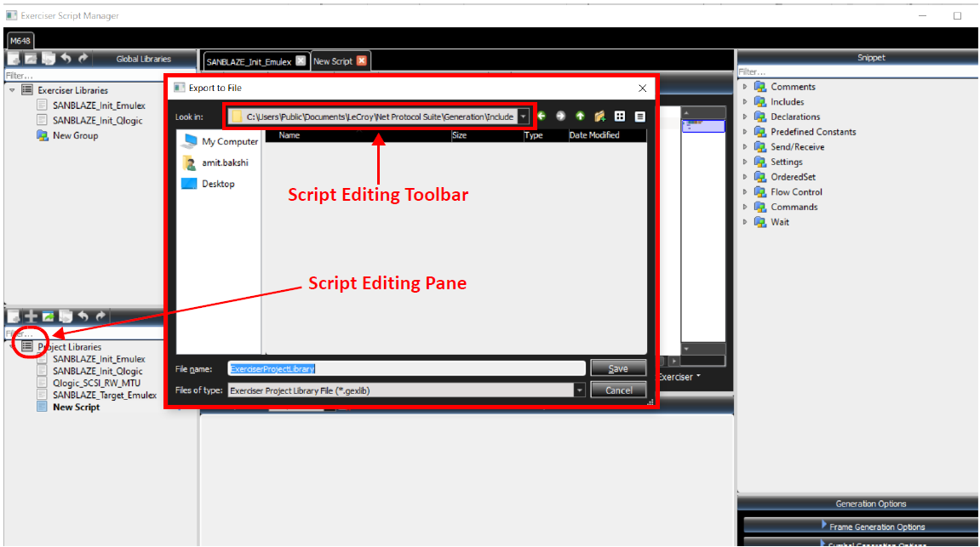This screenshot has width=980, height=547.
Task: Open the Exerciser dropdown behind the dialog
Action: [680, 377]
